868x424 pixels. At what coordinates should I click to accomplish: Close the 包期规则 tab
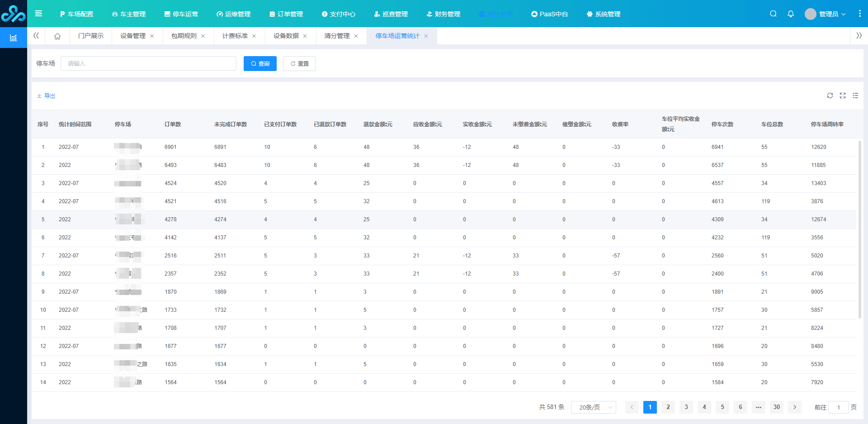(x=203, y=36)
